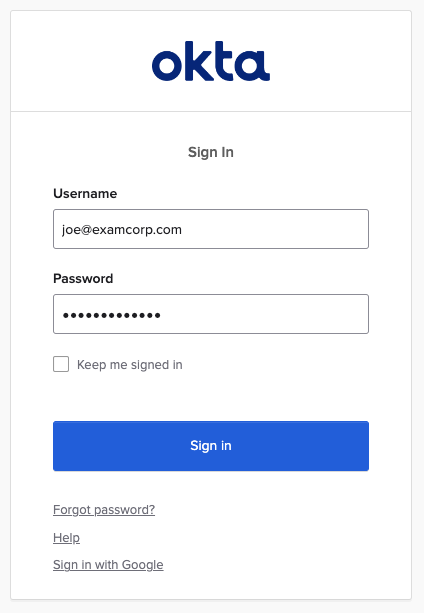Click the Keep me signed in label text
Image resolution: width=424 pixels, height=613 pixels.
click(x=130, y=365)
